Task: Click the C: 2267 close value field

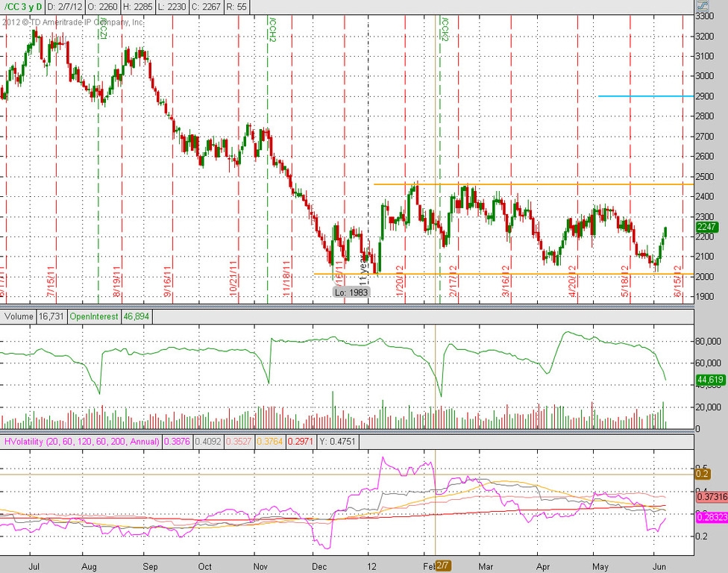Action: pos(205,7)
